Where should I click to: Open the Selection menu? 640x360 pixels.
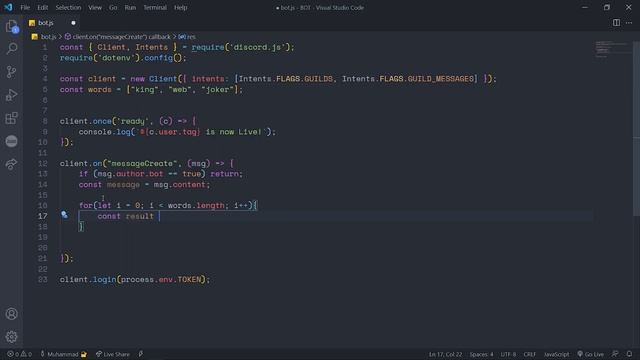coord(68,7)
